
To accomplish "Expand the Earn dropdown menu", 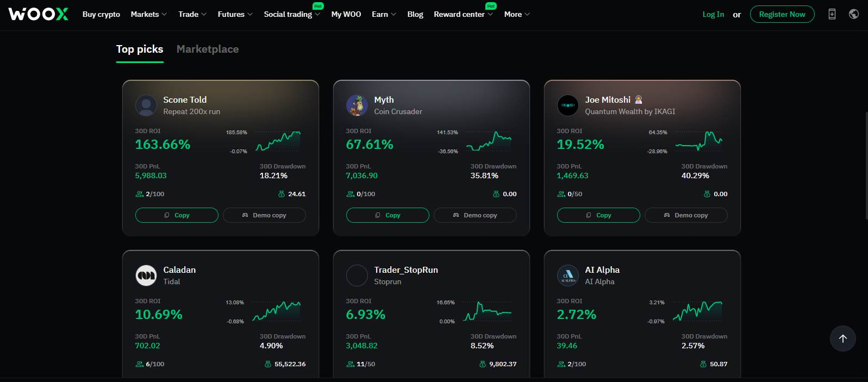I will 384,14.
